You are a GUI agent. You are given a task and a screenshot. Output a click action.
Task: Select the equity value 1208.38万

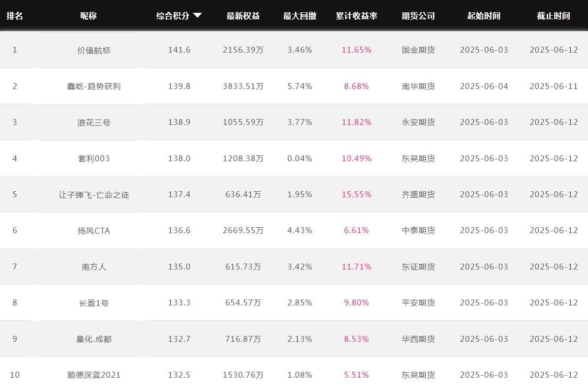point(243,158)
